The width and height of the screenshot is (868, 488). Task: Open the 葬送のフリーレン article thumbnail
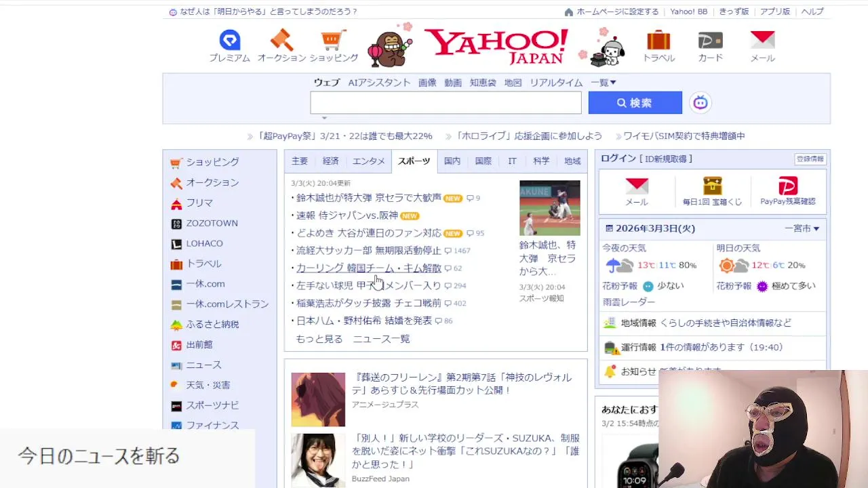tap(318, 400)
